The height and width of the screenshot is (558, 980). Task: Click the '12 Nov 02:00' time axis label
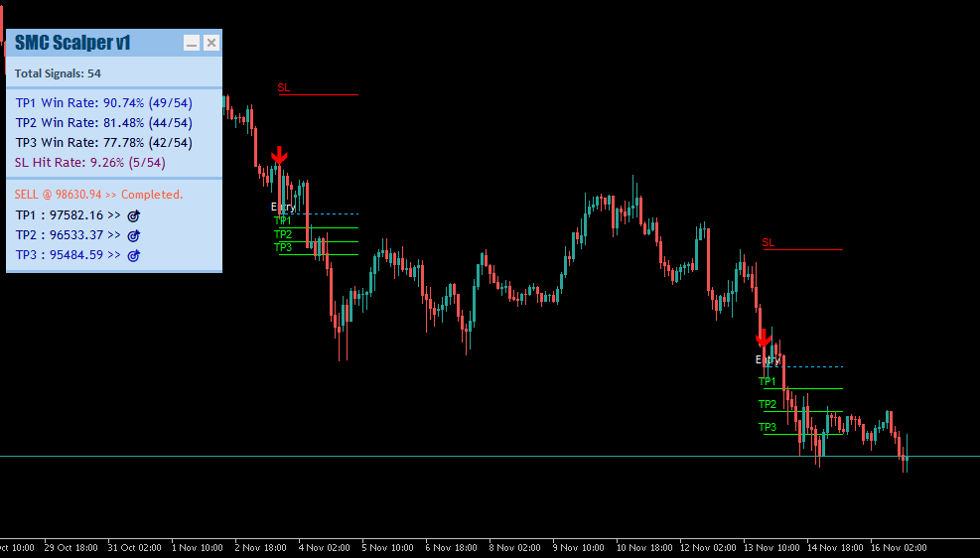[x=708, y=548]
